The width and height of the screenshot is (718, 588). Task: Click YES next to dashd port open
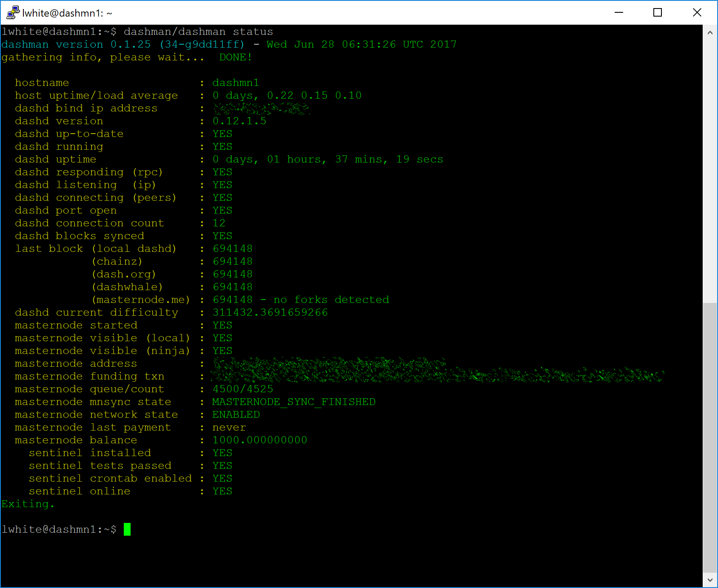click(x=222, y=211)
